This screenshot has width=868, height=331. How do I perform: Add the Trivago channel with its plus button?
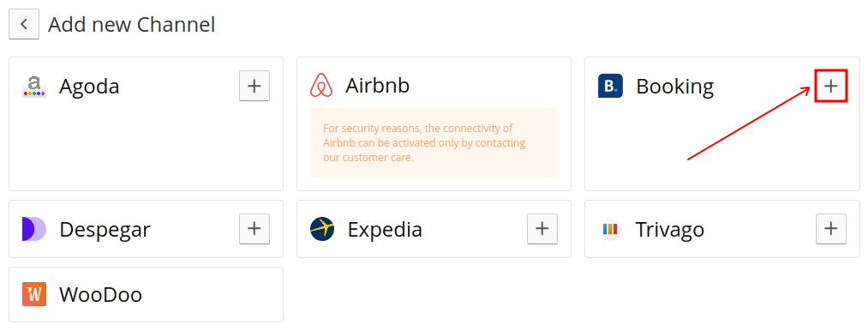[x=831, y=229]
